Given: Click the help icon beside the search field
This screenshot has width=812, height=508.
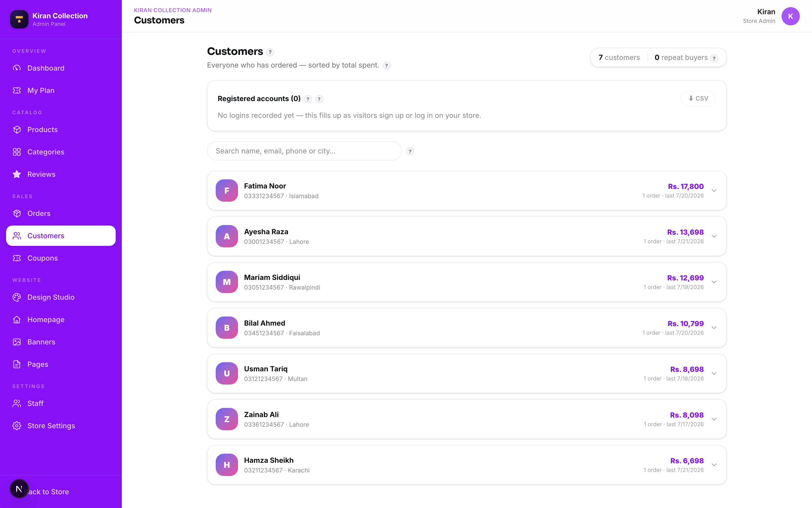Looking at the screenshot, I should [x=410, y=152].
